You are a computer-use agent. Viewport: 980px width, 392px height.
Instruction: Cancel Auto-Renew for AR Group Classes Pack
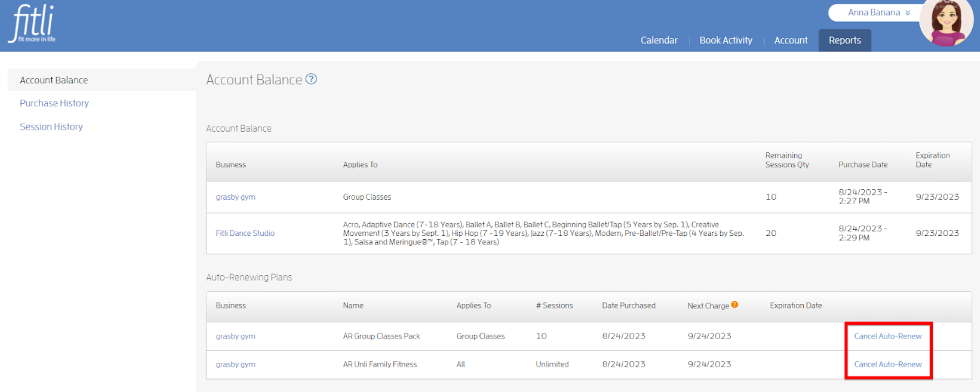point(888,336)
